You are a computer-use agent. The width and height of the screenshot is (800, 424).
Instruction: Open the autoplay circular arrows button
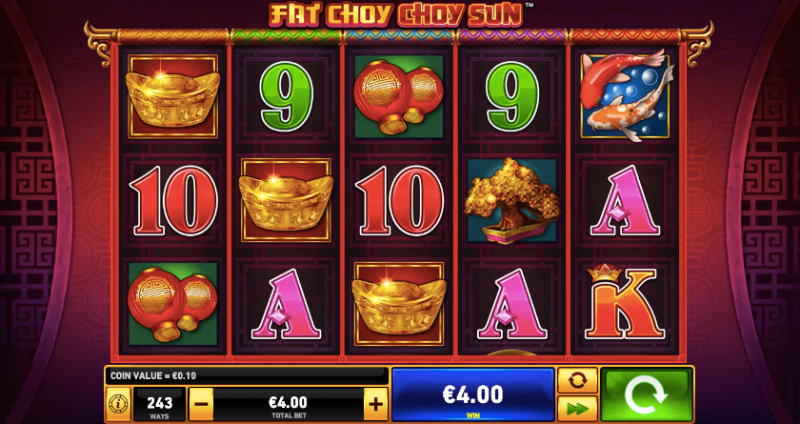click(x=577, y=380)
